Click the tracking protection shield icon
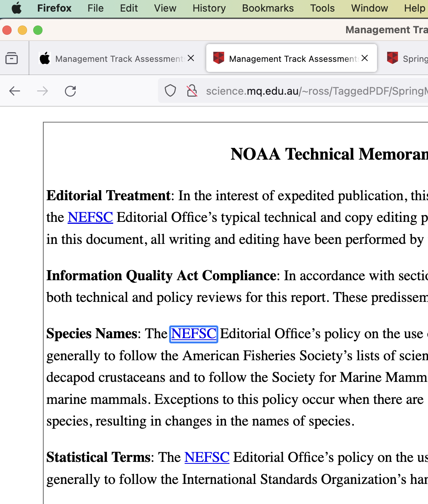Screen dimensions: 428x504 [x=170, y=91]
